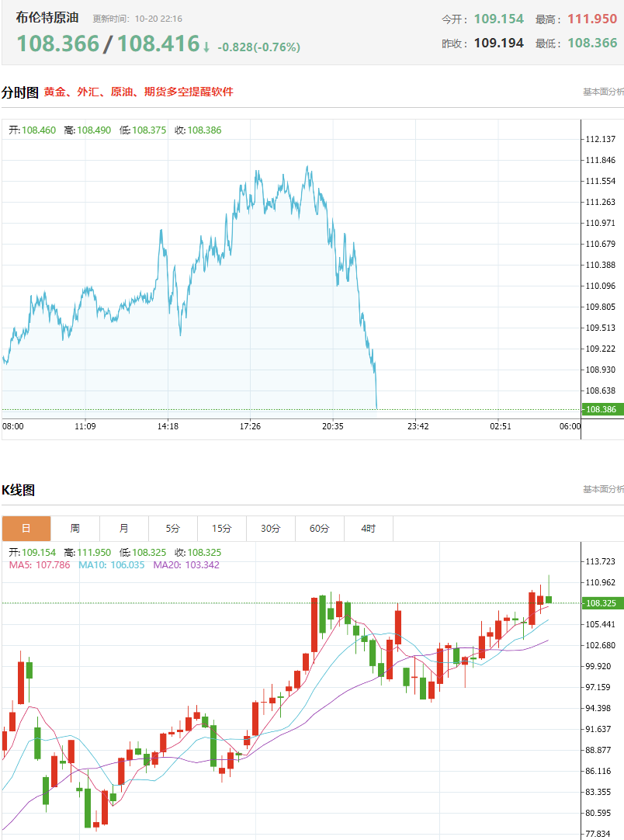The width and height of the screenshot is (624, 840).
Task: Click the 收:108.386 reading in the 分时图
Action: coord(198,130)
